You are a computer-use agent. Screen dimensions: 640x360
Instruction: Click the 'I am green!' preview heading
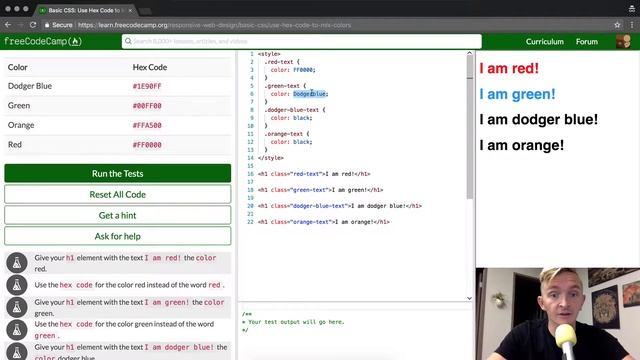pos(517,94)
